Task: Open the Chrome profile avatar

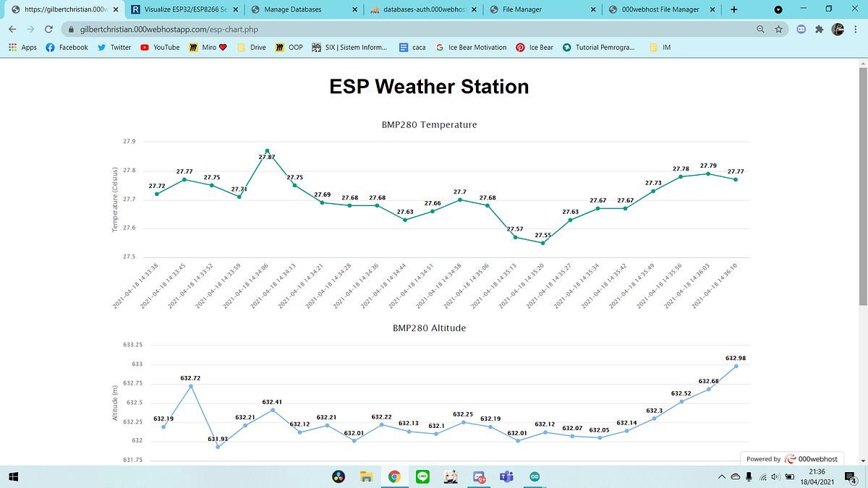Action: tap(838, 29)
